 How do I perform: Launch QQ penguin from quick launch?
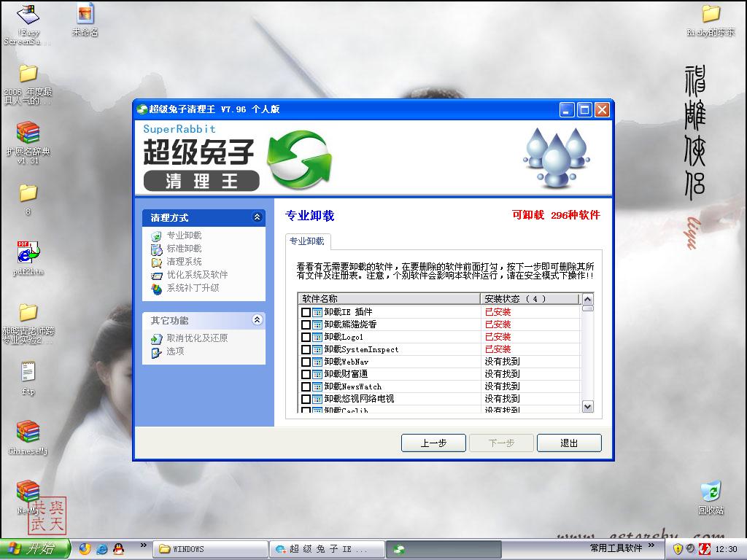click(119, 548)
